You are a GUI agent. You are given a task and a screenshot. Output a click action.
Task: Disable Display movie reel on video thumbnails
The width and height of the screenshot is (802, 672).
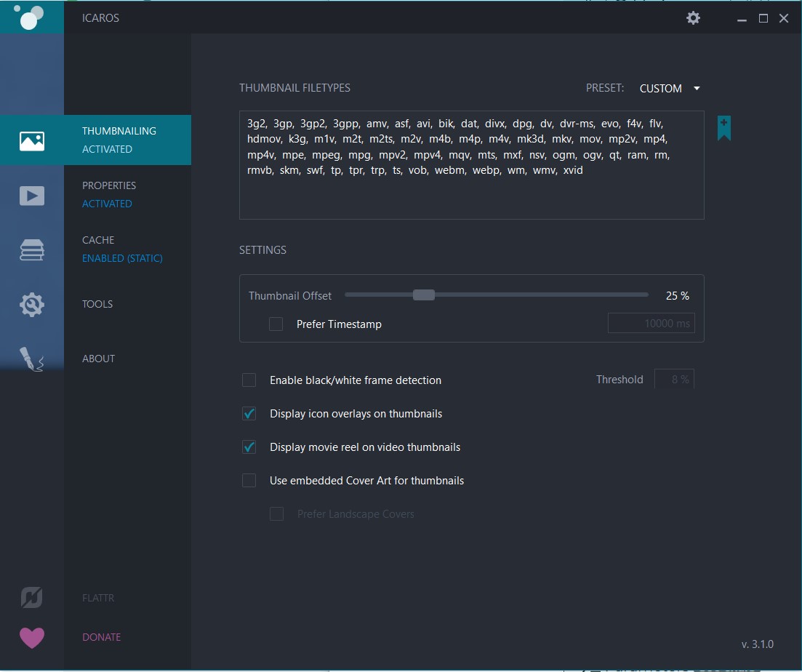249,447
